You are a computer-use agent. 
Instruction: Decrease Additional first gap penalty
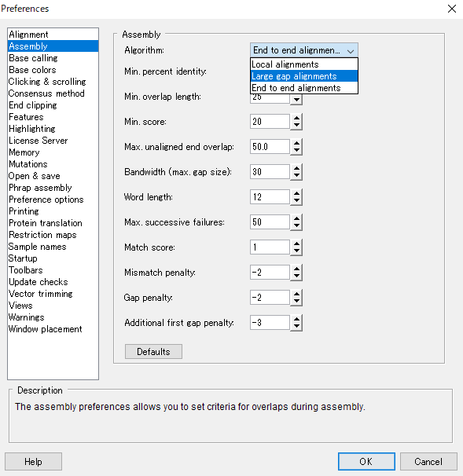pos(296,326)
